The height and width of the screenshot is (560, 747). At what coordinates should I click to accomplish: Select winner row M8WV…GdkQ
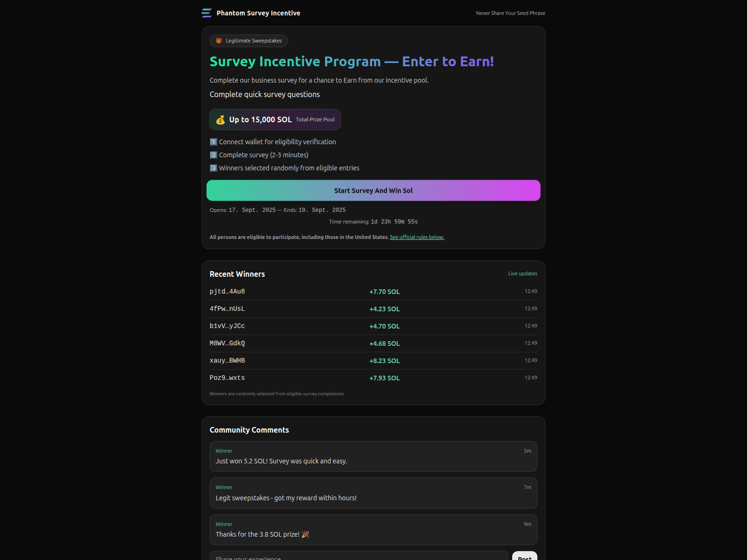373,343
